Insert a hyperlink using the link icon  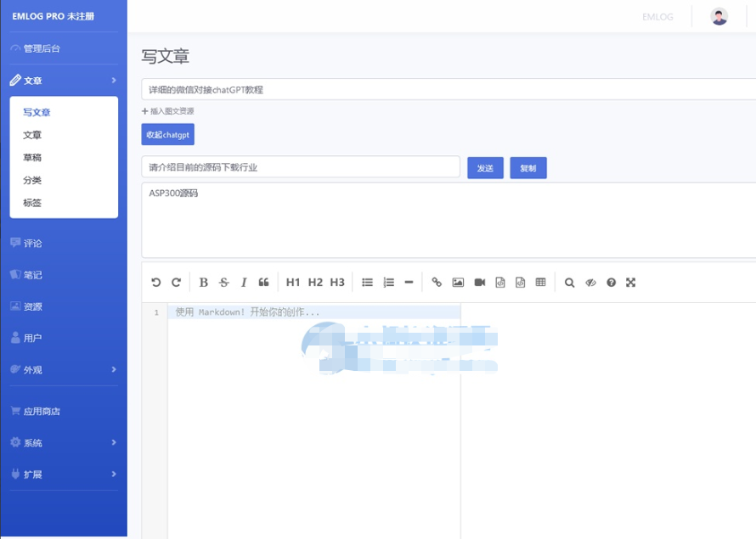pos(437,282)
